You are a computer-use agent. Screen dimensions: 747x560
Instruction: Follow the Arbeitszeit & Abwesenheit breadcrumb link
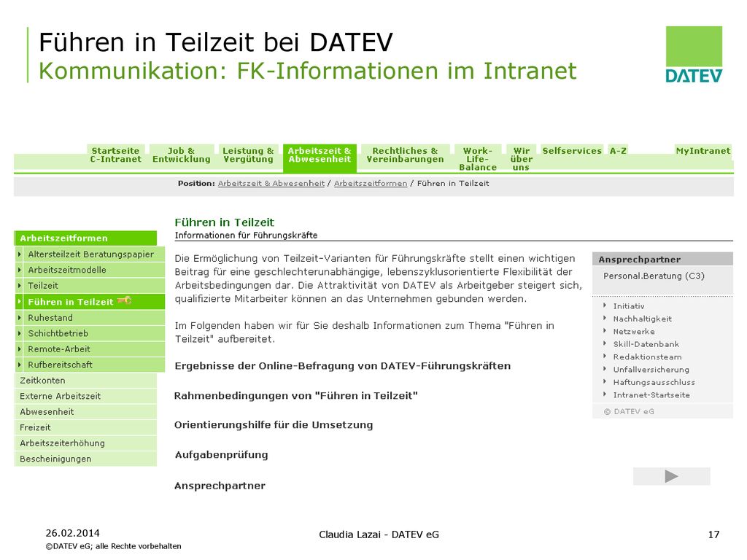[271, 183]
